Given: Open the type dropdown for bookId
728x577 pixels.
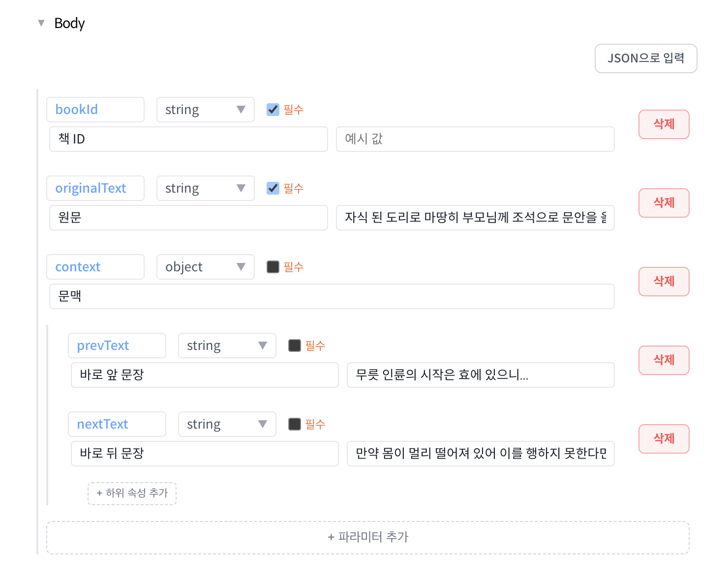Looking at the screenshot, I should (x=205, y=110).
